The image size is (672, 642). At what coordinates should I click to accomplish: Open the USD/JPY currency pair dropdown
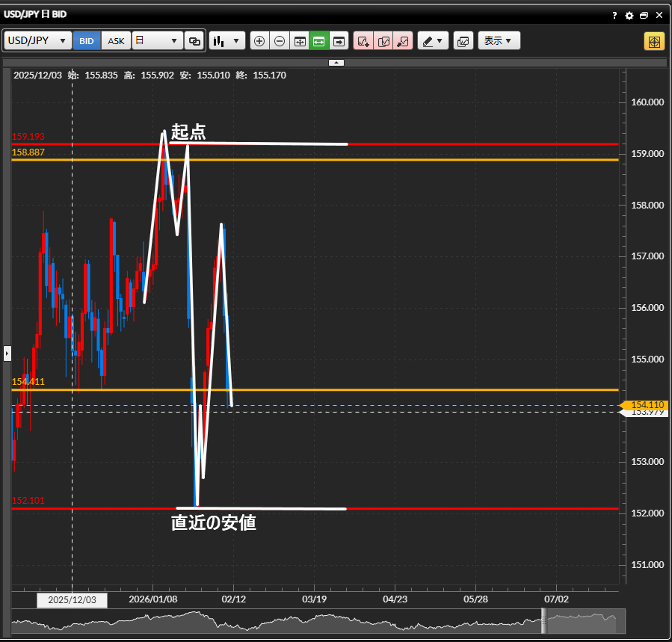tap(37, 41)
